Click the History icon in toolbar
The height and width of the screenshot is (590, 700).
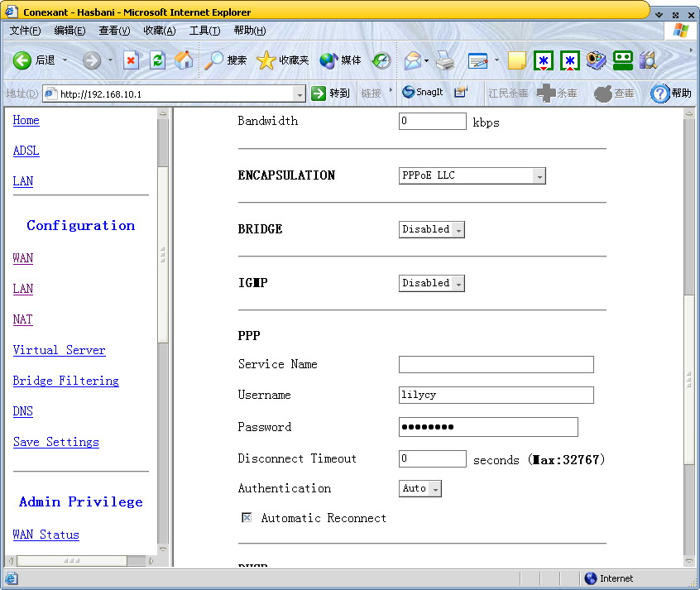point(381,60)
